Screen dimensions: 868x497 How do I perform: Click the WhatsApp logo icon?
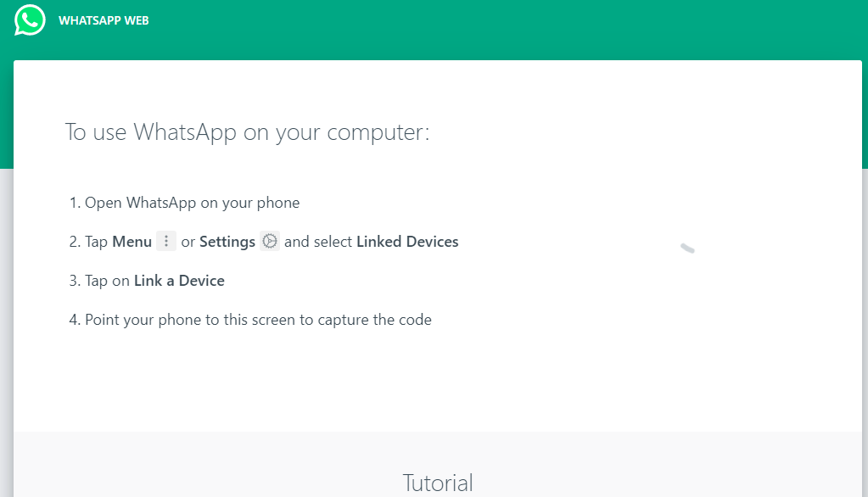[x=30, y=20]
